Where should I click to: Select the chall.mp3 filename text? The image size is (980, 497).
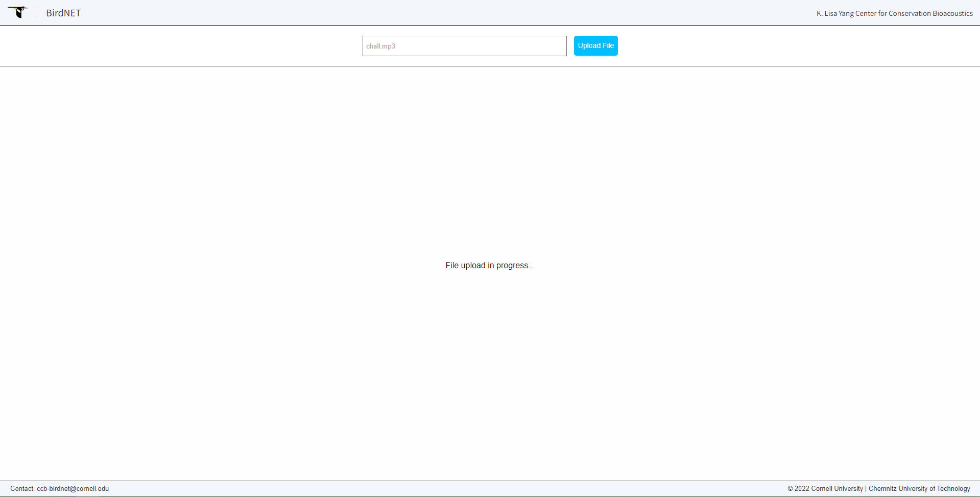coord(380,46)
